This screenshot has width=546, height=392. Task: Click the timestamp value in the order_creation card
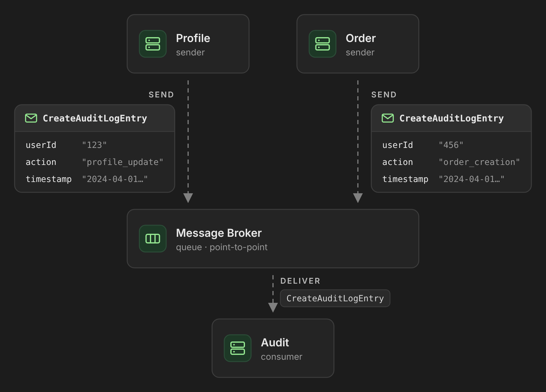pyautogui.click(x=471, y=179)
